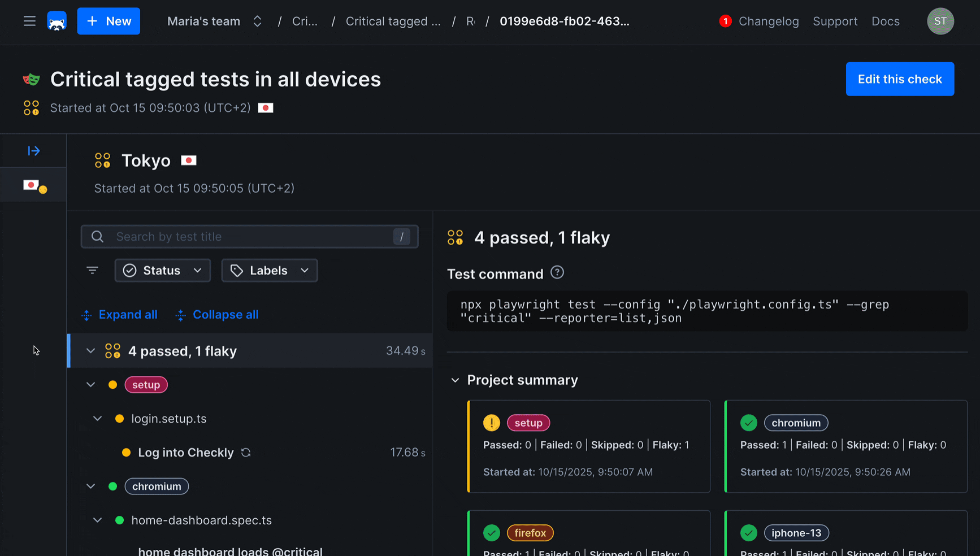Open the Test command help tooltip icon
Viewport: 980px width, 556px height.
[x=557, y=272]
